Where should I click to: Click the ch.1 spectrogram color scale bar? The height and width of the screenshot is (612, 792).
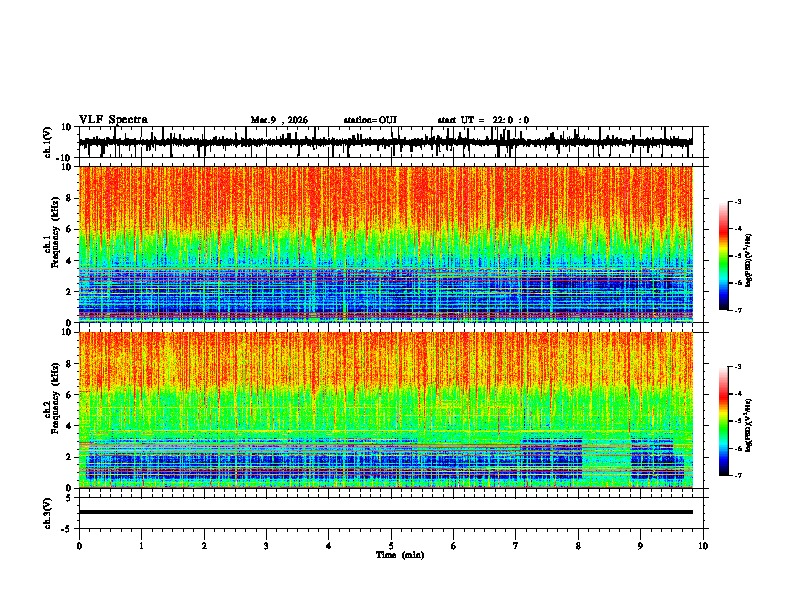tap(724, 256)
